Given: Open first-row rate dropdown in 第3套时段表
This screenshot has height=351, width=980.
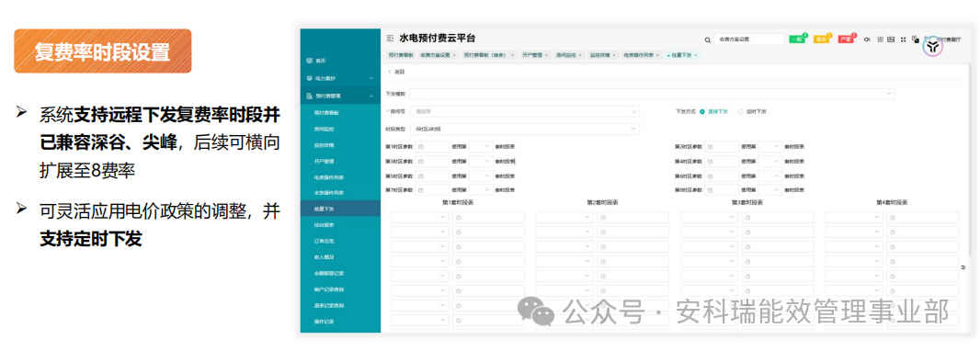Looking at the screenshot, I should (x=710, y=218).
